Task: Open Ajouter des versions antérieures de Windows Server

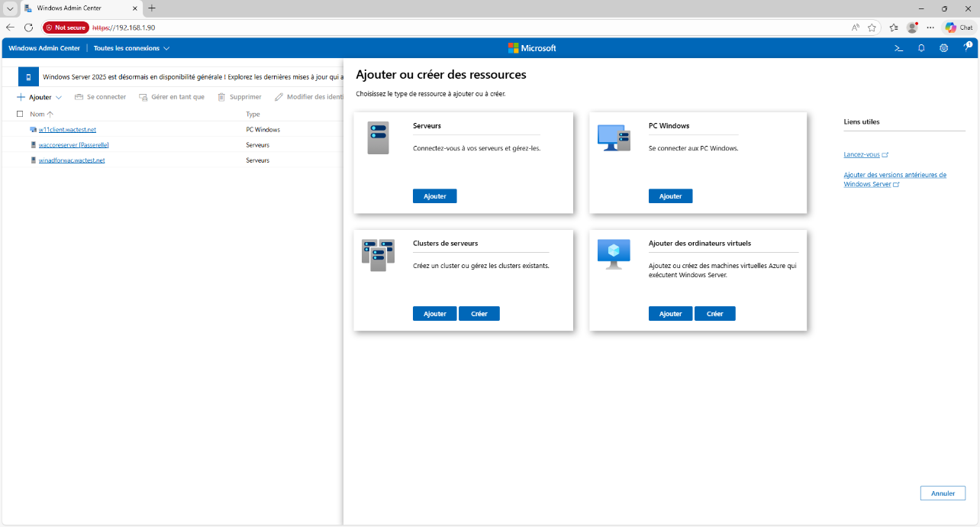Action: pyautogui.click(x=895, y=179)
